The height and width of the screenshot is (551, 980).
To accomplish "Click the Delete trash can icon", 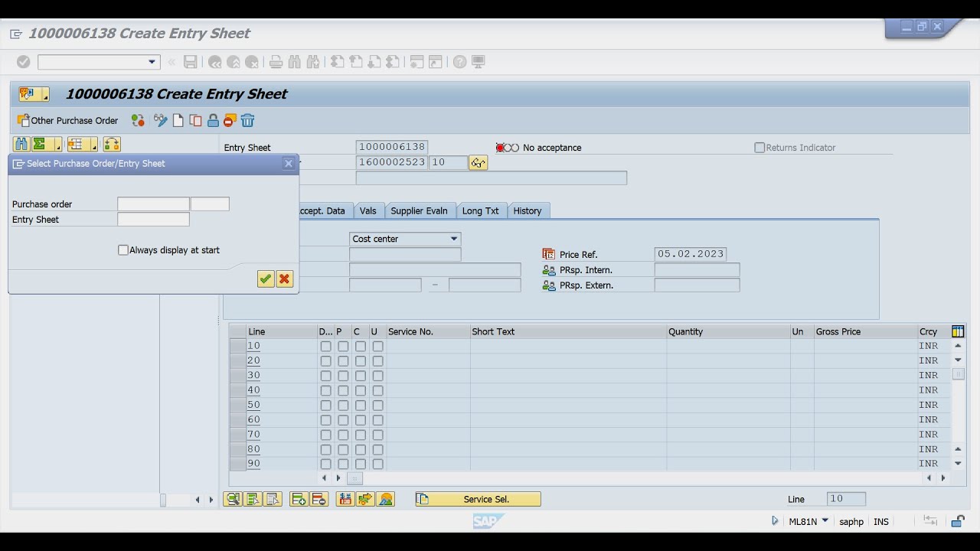I will coord(247,120).
